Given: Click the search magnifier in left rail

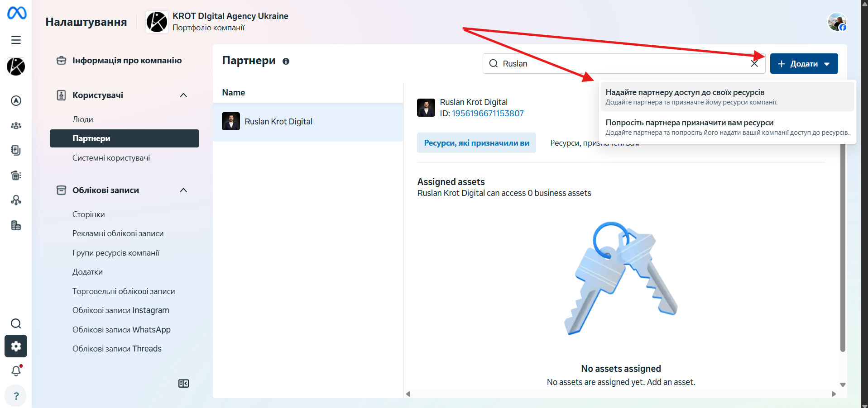Looking at the screenshot, I should 16,323.
